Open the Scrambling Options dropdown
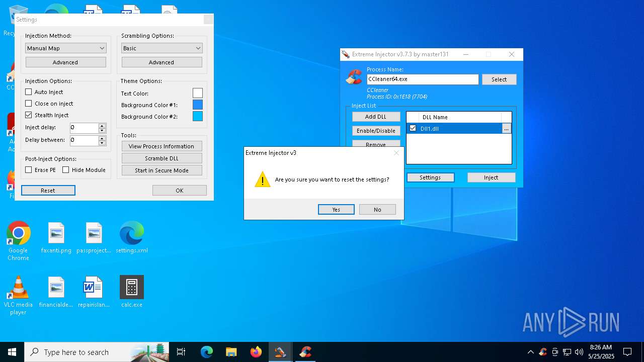644x362 pixels. coord(162,48)
